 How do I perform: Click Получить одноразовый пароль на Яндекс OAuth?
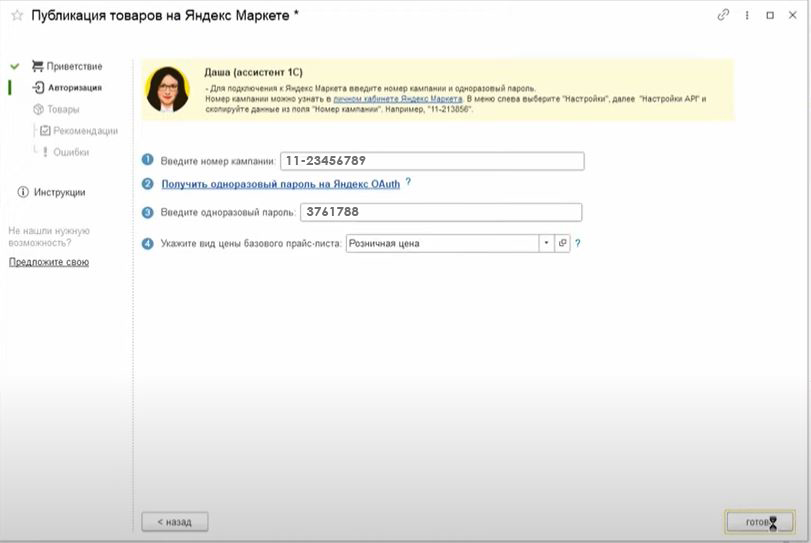(280, 184)
